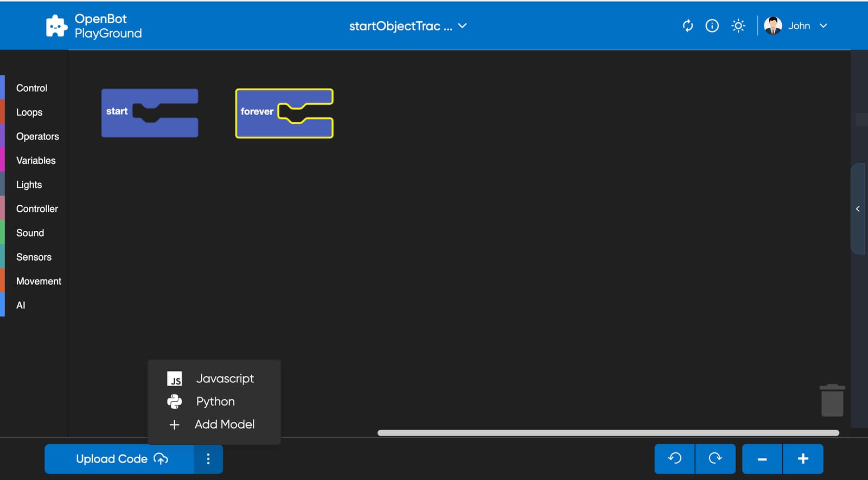This screenshot has height=480, width=868.
Task: Click the plus icon beside Add Model
Action: pyautogui.click(x=174, y=425)
